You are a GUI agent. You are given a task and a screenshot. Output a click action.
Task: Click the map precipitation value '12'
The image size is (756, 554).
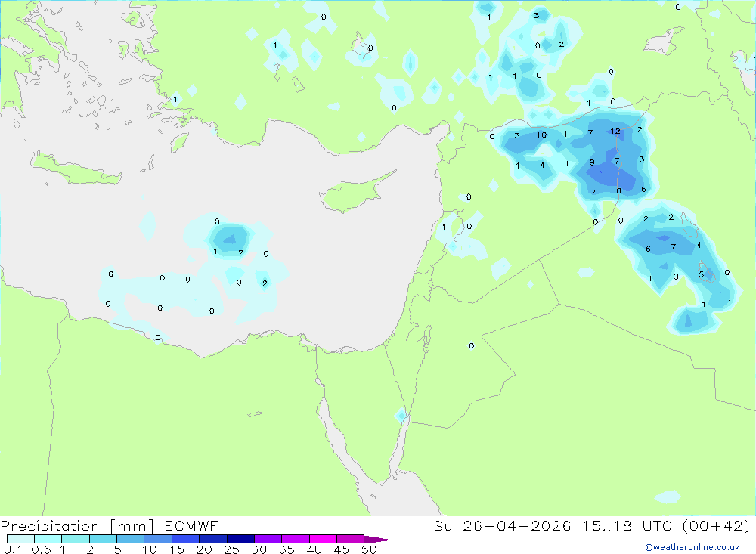[x=615, y=132]
